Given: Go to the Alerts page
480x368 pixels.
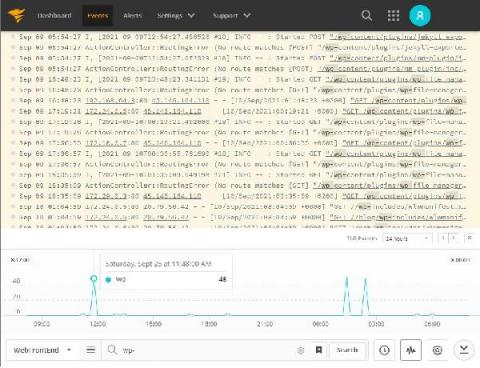Looking at the screenshot, I should [132, 15].
